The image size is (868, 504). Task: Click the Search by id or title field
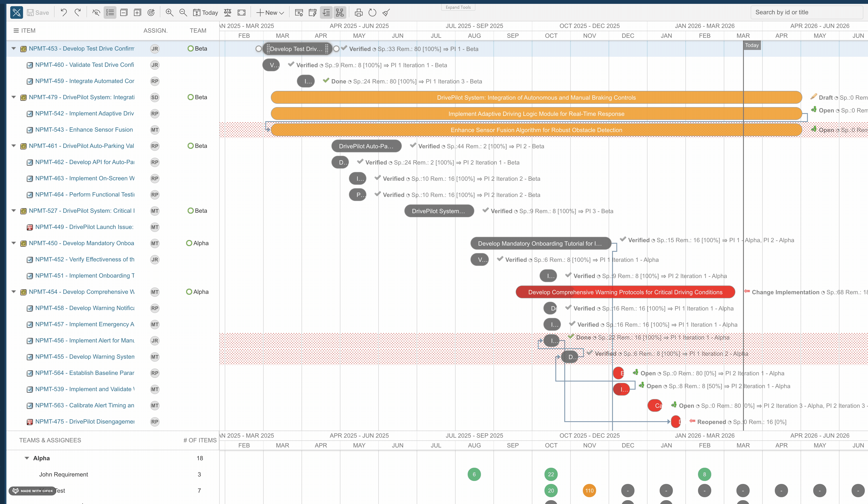pyautogui.click(x=806, y=12)
